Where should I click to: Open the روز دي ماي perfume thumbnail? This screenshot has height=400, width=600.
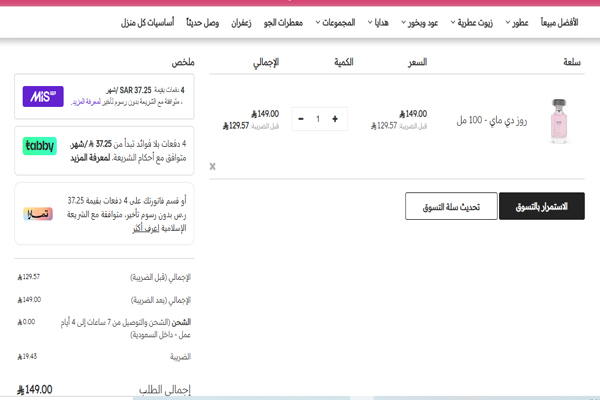pos(559,121)
